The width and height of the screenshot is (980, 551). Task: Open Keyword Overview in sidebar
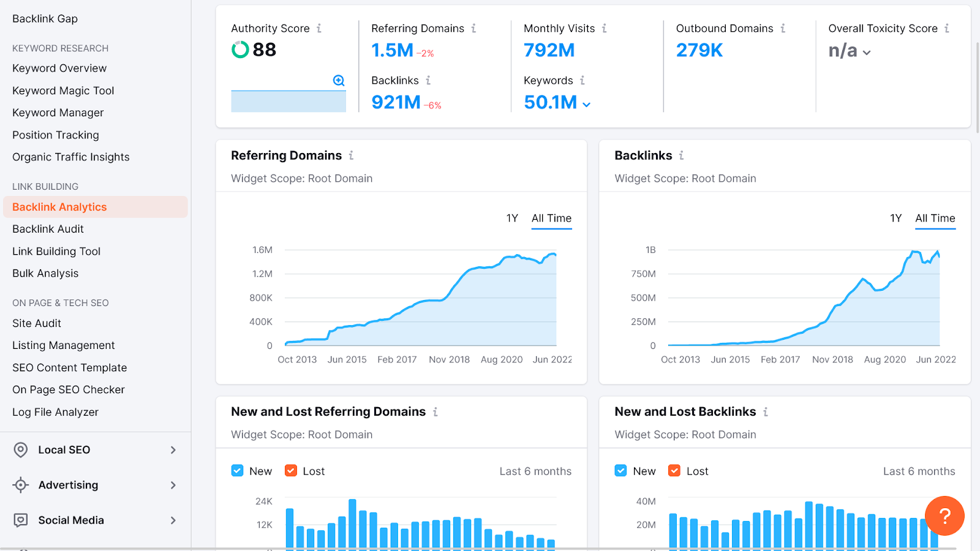(x=59, y=69)
